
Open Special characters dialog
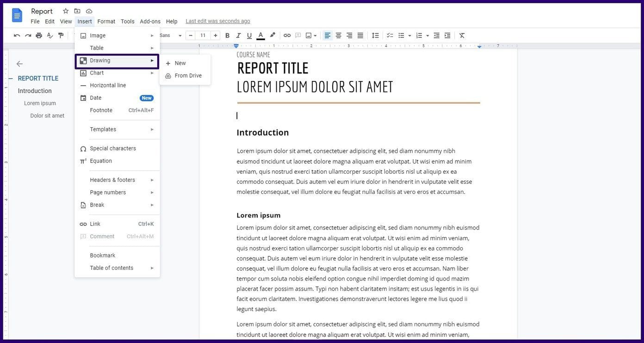[117, 149]
